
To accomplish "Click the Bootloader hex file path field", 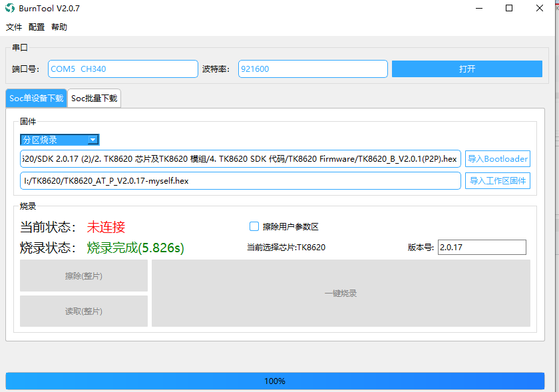I will [240, 158].
